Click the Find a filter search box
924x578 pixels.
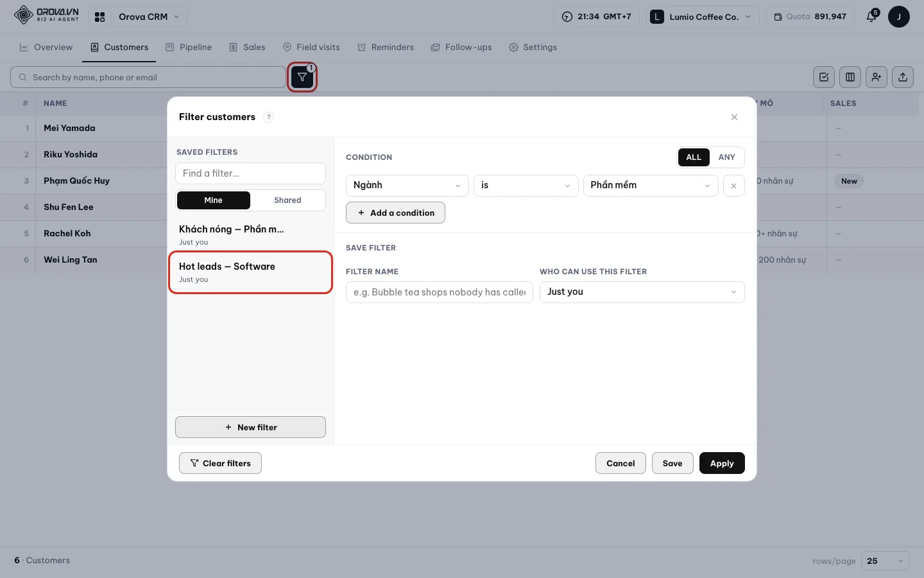click(250, 173)
